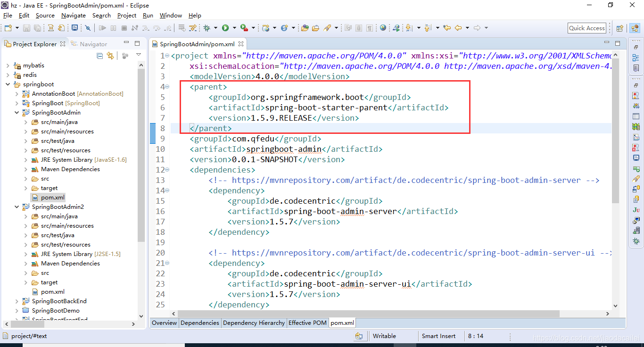Minimize the Project Explorer panel
Viewport: 644px width, 347px height.
[x=126, y=42]
